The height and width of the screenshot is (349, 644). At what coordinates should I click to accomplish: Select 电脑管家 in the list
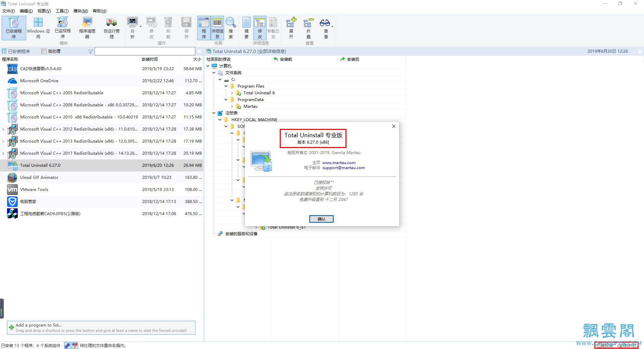pos(102,202)
